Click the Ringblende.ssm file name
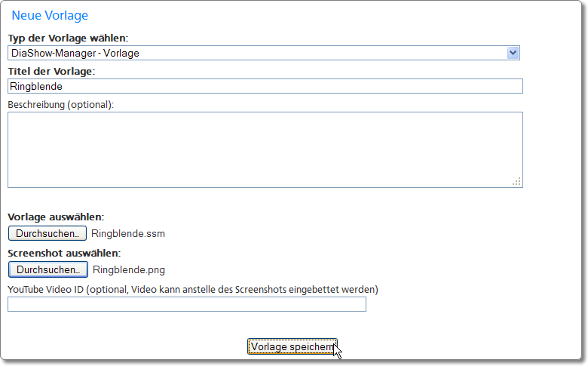 point(127,234)
